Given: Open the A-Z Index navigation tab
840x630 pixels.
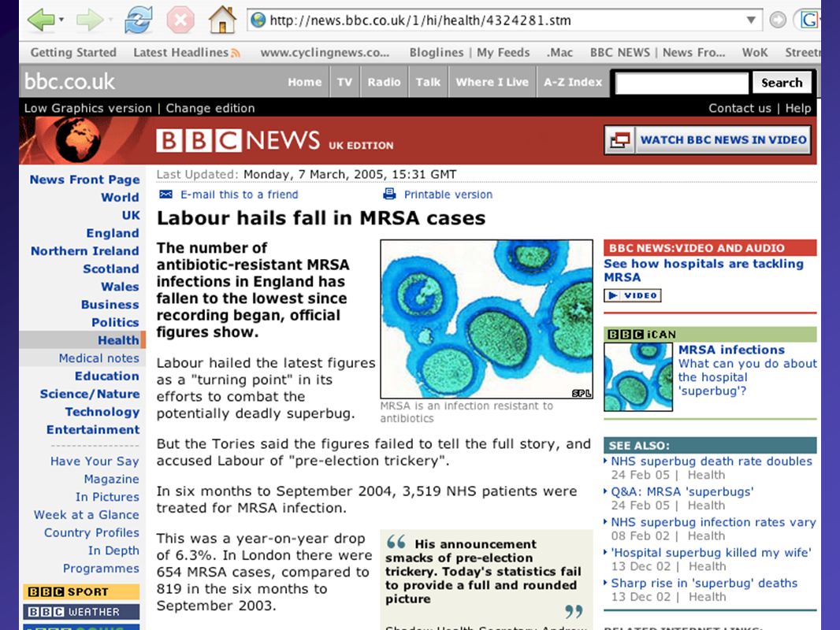Looking at the screenshot, I should point(573,83).
